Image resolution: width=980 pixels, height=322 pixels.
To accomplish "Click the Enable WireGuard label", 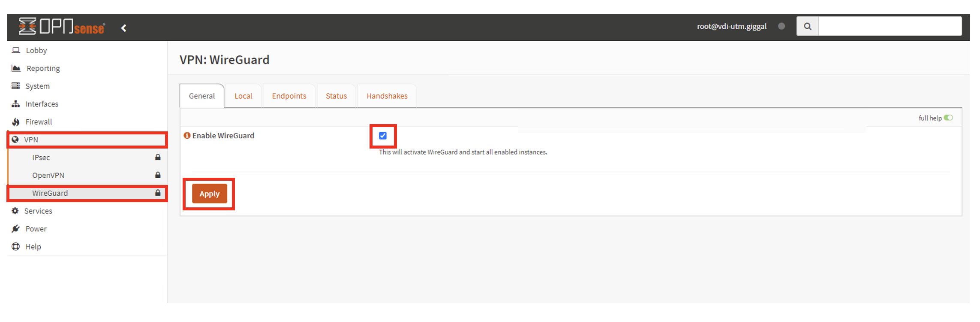I will 223,136.
